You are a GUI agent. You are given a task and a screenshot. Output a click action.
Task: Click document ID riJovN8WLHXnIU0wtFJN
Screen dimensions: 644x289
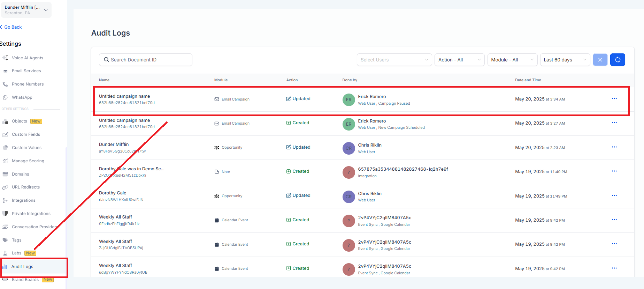(121, 200)
